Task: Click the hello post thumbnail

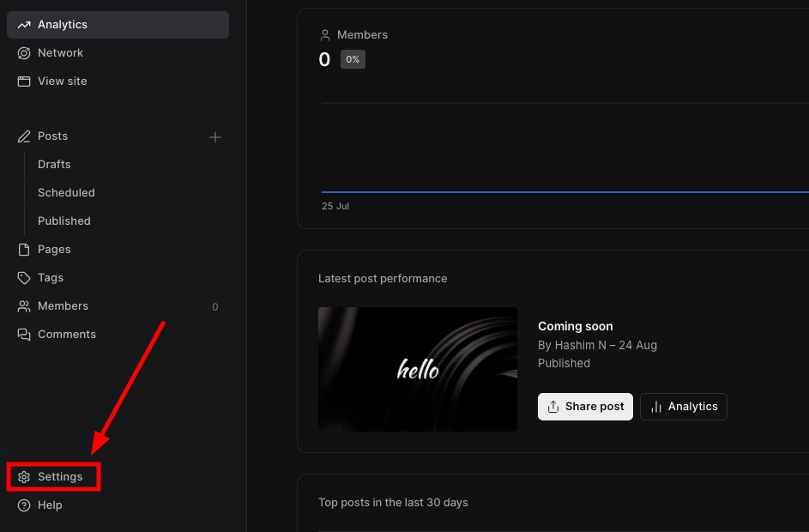Action: [418, 370]
